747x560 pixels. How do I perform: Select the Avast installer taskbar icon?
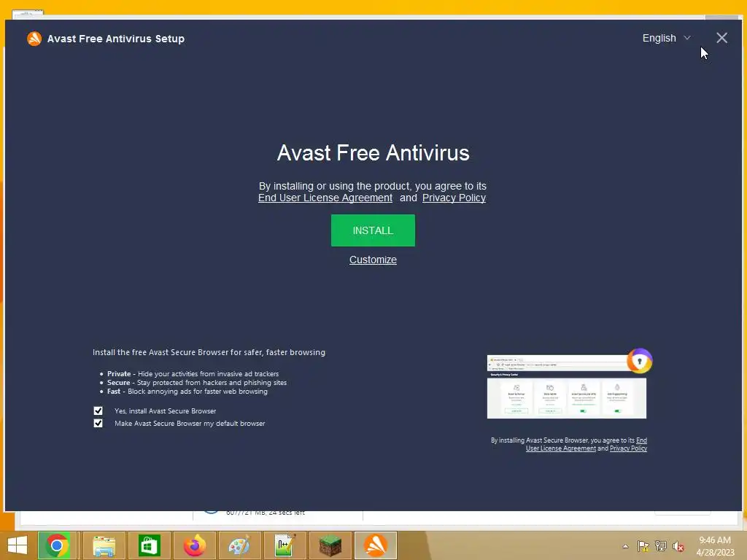376,545
